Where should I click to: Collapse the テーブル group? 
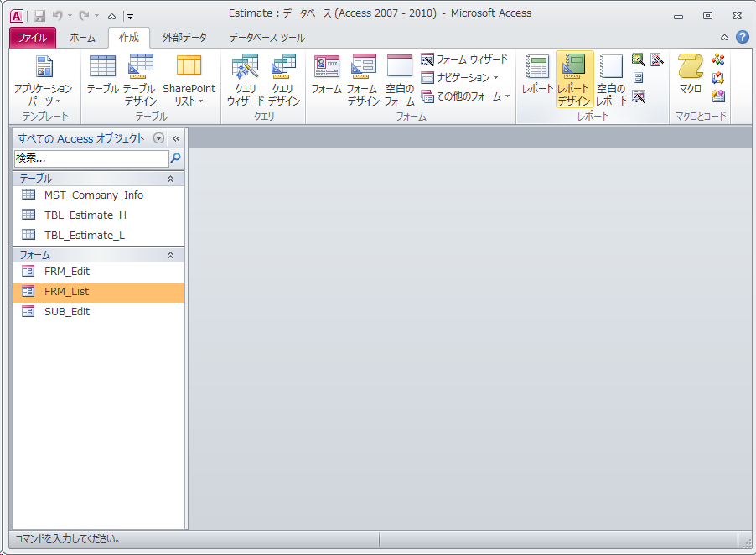(170, 179)
